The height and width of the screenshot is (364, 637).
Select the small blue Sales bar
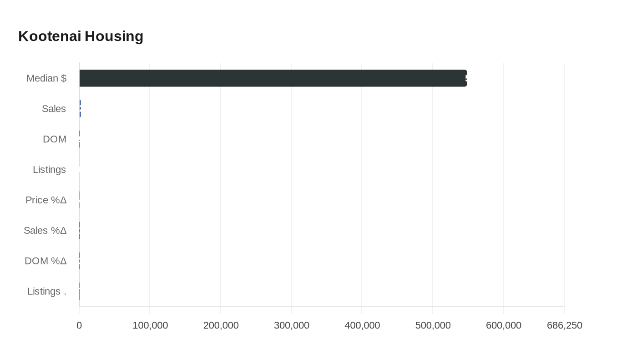[80, 109]
